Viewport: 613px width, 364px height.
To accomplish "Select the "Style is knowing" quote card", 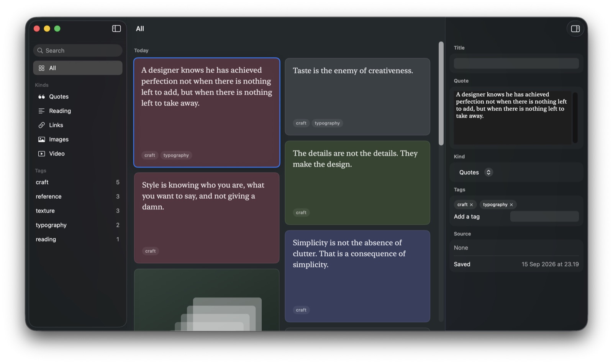I will click(207, 218).
